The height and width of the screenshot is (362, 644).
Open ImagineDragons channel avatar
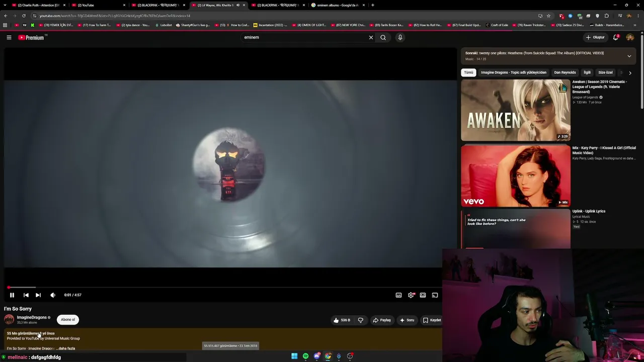point(9,319)
